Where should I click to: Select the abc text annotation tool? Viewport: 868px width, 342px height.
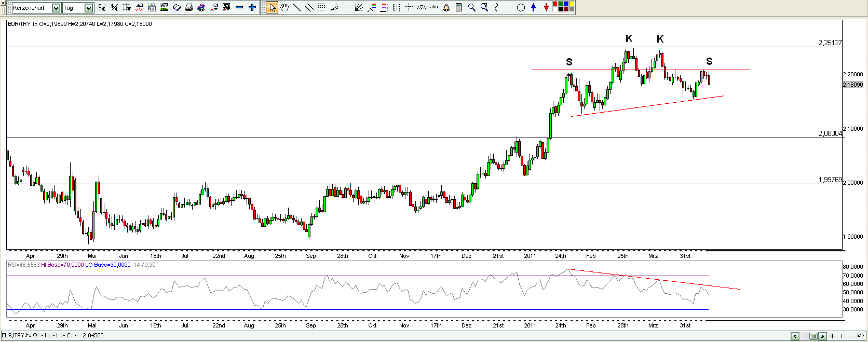click(434, 7)
